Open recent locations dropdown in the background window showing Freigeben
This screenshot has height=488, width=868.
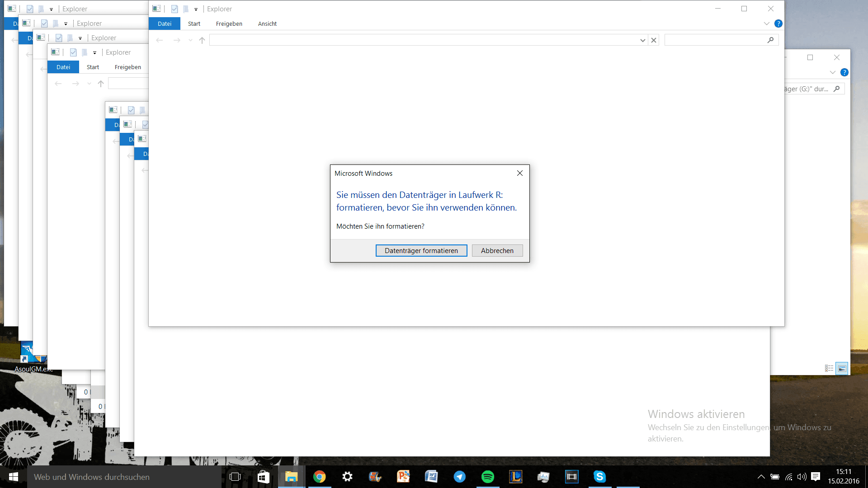[x=89, y=84]
